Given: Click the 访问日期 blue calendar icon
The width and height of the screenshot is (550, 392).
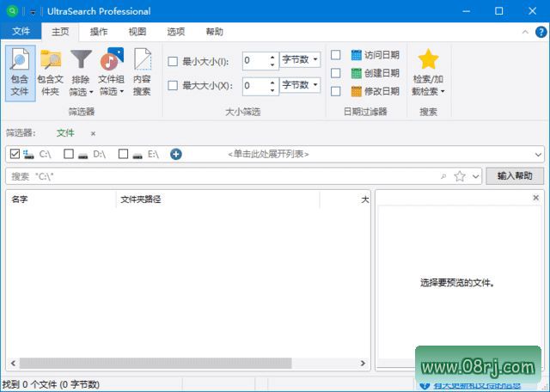Looking at the screenshot, I should 356,55.
